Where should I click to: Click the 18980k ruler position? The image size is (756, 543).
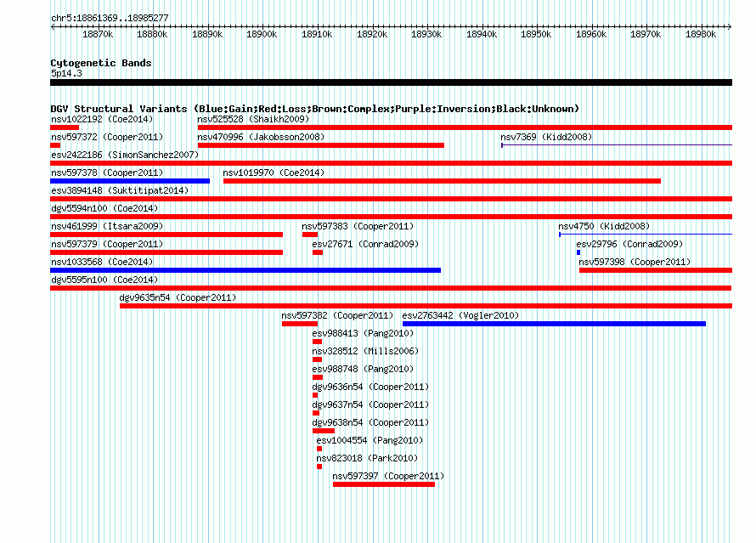click(x=701, y=34)
